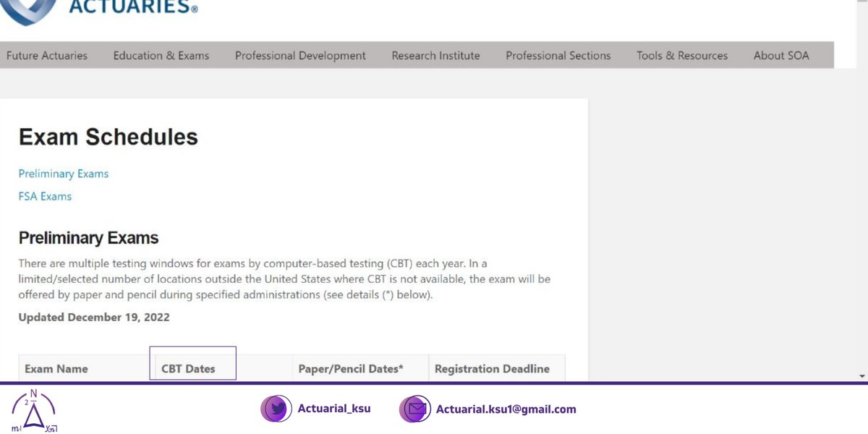Click the Updated December 19, 2022 text
The image size is (868, 434).
click(x=94, y=317)
